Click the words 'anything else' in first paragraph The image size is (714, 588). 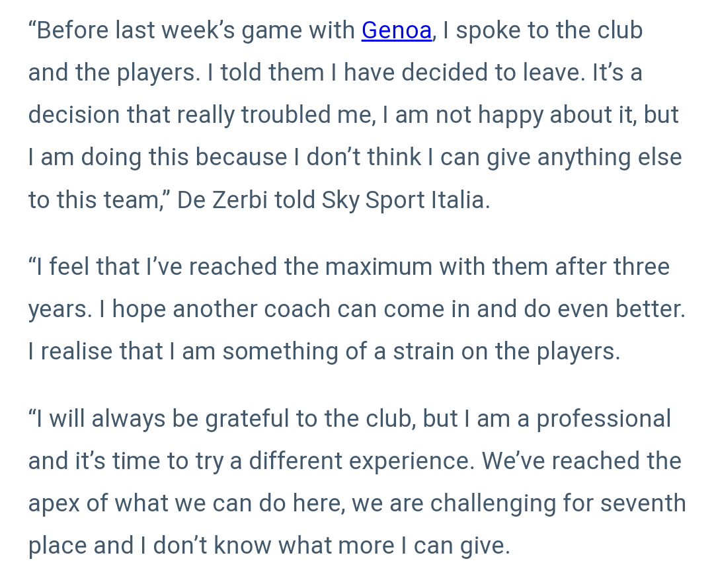610,157
